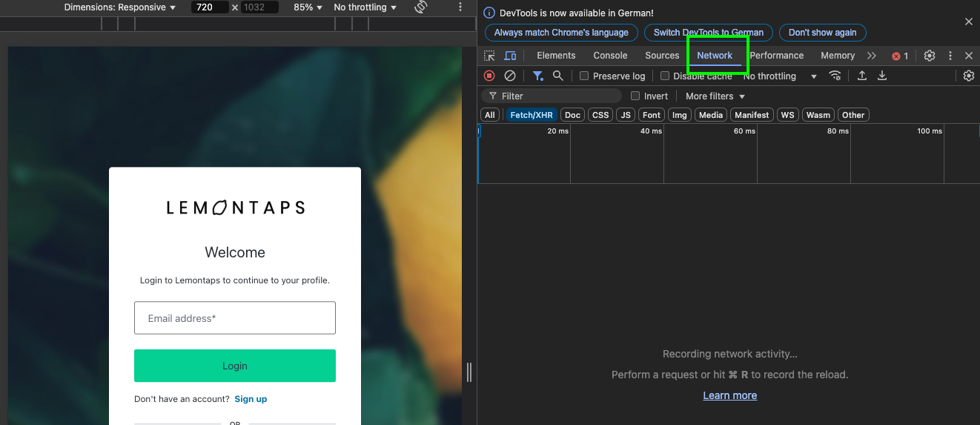980x425 pixels.
Task: Open device toolbar more options menu
Action: click(x=460, y=7)
